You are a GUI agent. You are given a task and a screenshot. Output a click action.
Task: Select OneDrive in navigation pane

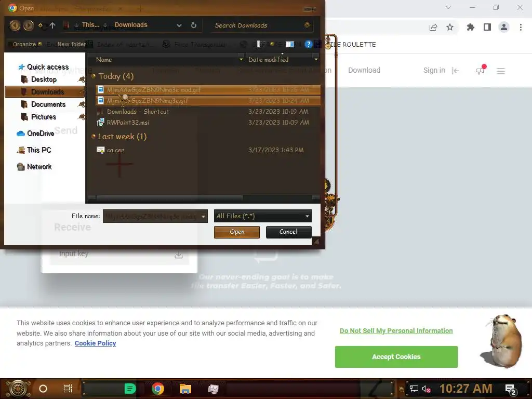click(x=36, y=134)
